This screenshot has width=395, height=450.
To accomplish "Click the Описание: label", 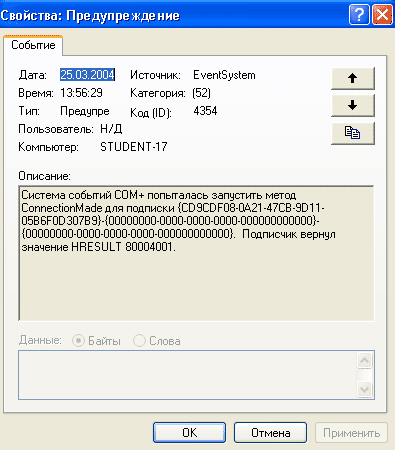I will 44,176.
